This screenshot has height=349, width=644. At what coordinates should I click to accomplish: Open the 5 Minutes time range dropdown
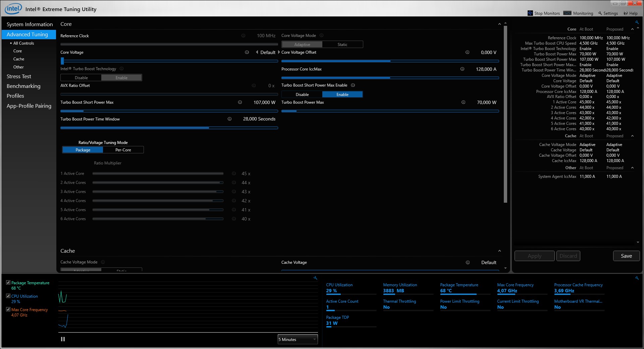click(298, 339)
